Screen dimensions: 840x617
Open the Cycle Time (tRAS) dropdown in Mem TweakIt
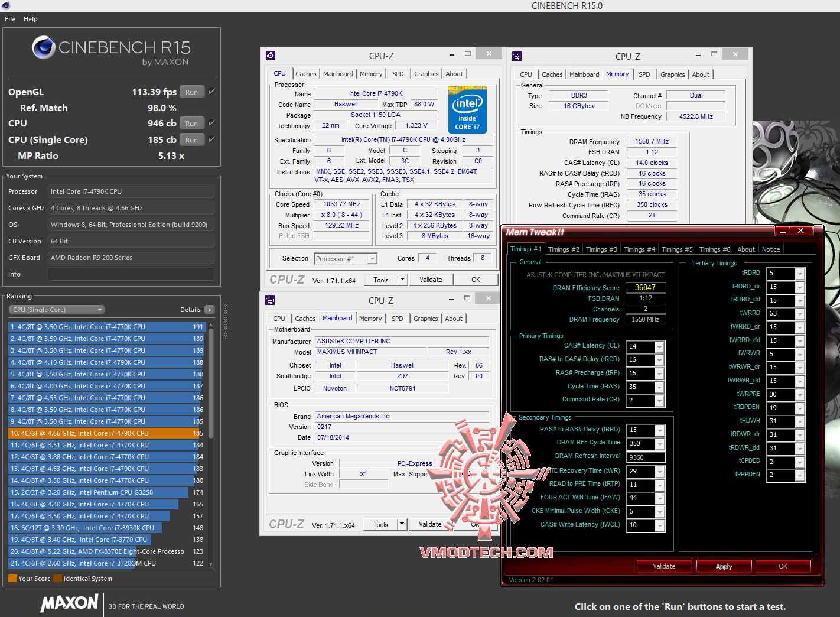[x=659, y=387]
